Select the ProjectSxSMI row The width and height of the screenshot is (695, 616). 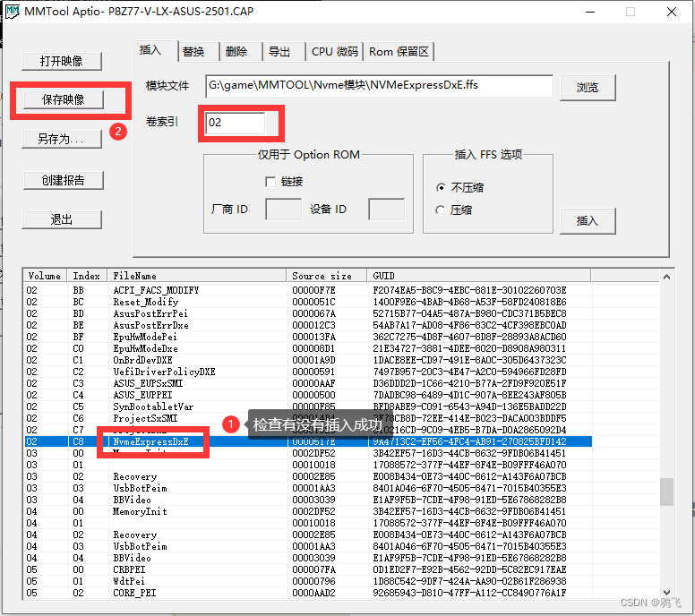click(x=307, y=418)
